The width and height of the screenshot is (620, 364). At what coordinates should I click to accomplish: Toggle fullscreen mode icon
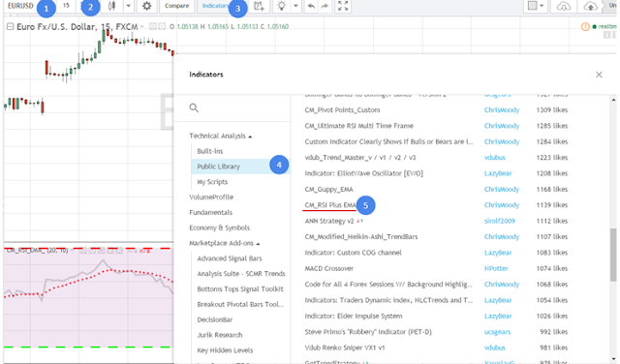[343, 6]
